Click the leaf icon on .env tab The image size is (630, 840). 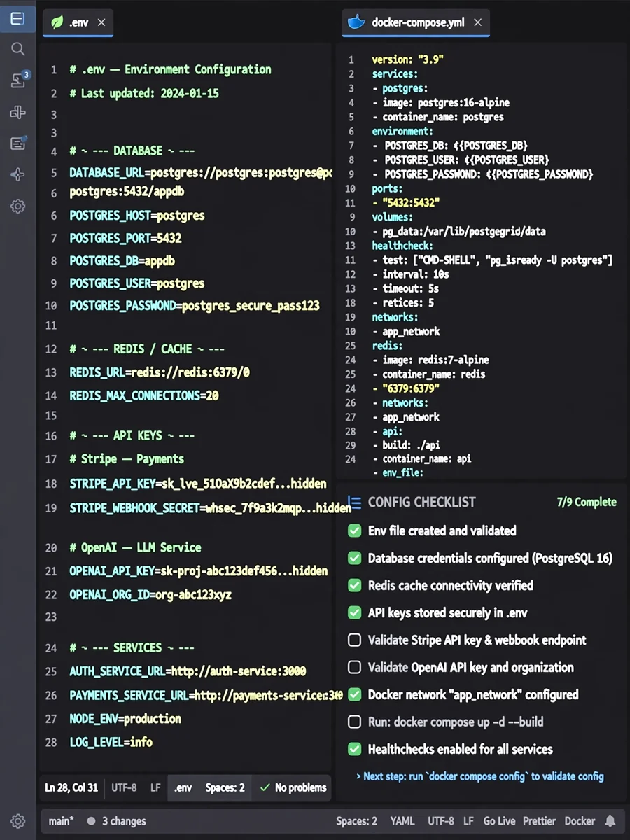(56, 22)
